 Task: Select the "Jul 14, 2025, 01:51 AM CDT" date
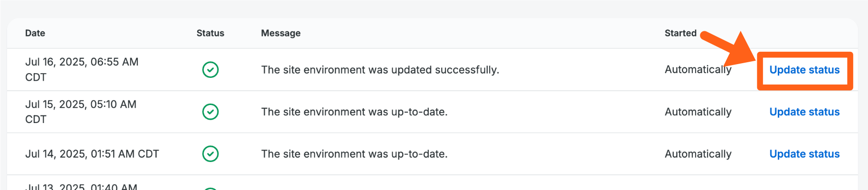click(92, 154)
